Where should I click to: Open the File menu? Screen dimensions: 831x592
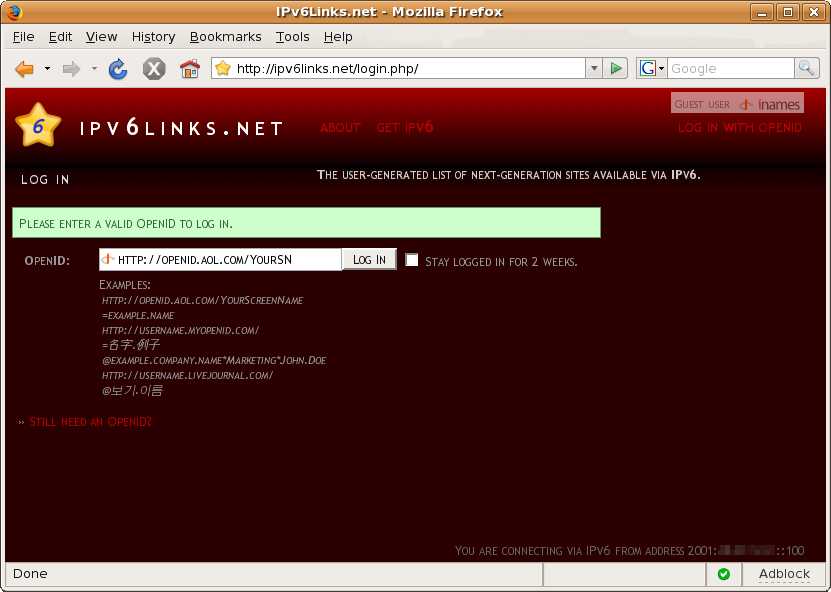[x=23, y=37]
